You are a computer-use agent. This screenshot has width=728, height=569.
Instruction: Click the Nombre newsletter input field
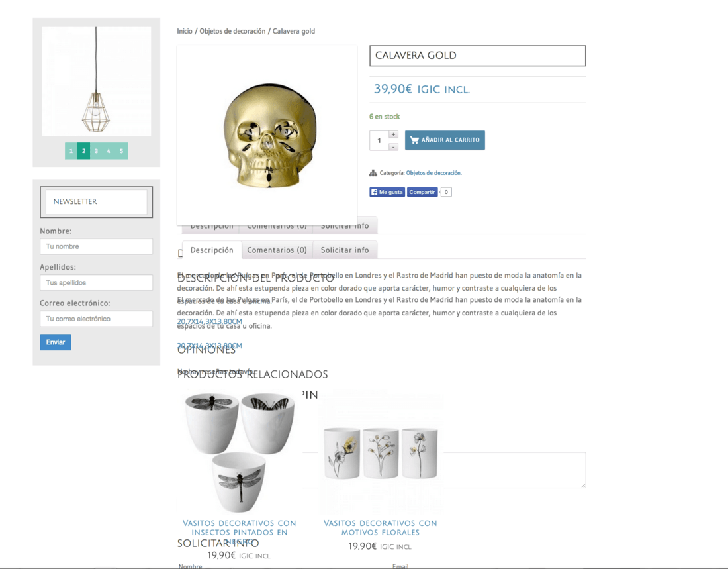96,246
